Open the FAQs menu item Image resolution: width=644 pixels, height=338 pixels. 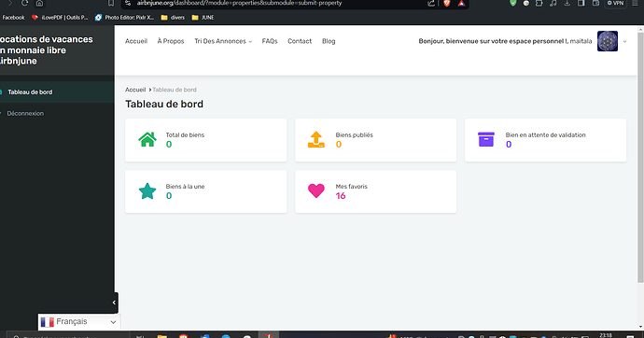(270, 41)
